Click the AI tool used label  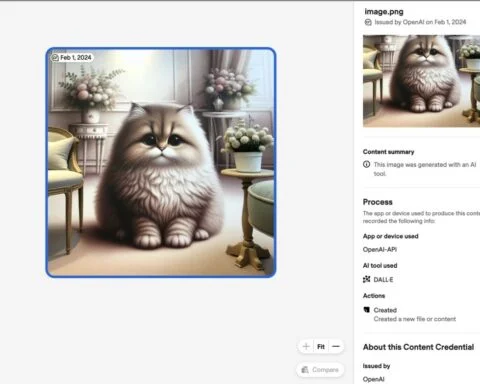tap(380, 266)
